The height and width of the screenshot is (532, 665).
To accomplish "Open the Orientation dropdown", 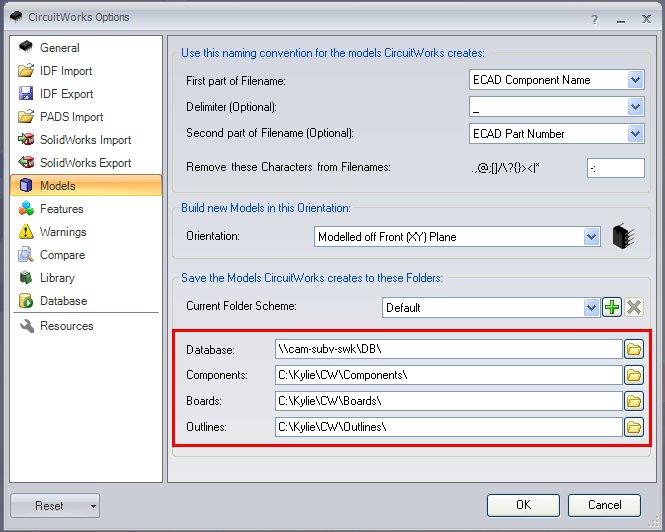I will tap(591, 236).
